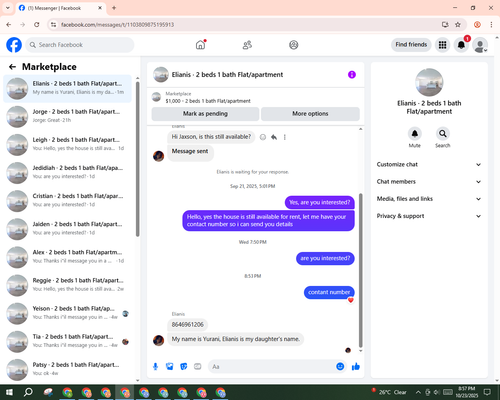Screen dimensions: 500x400
Task: Open the apps grid menu icon
Action: 442,45
